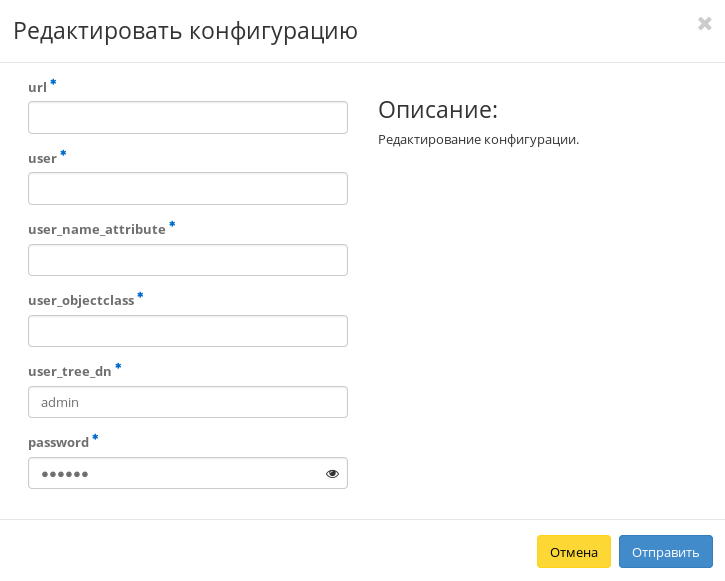Click the user_tree_dn label text
The height and width of the screenshot is (581, 725).
(69, 372)
